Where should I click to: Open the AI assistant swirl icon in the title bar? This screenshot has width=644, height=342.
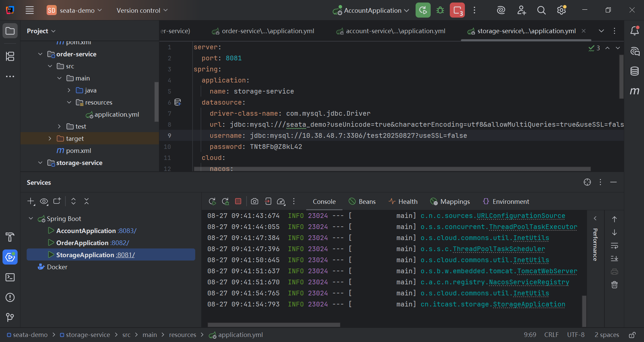[501, 10]
